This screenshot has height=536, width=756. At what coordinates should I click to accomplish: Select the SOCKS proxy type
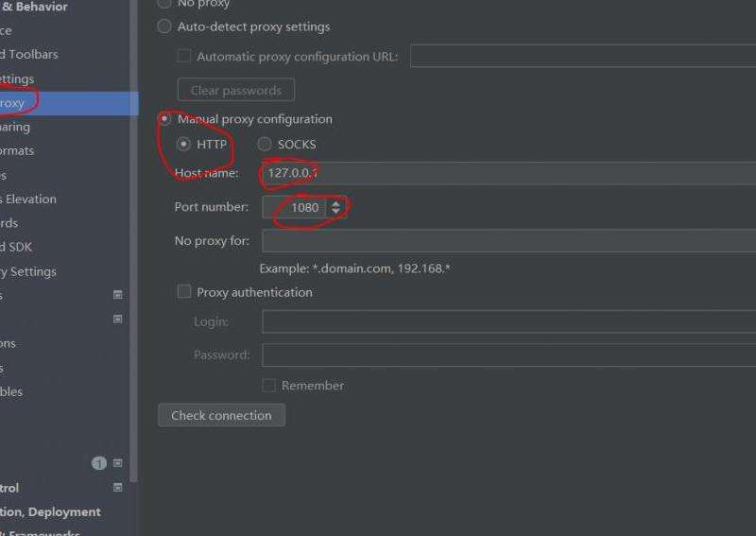pos(265,145)
